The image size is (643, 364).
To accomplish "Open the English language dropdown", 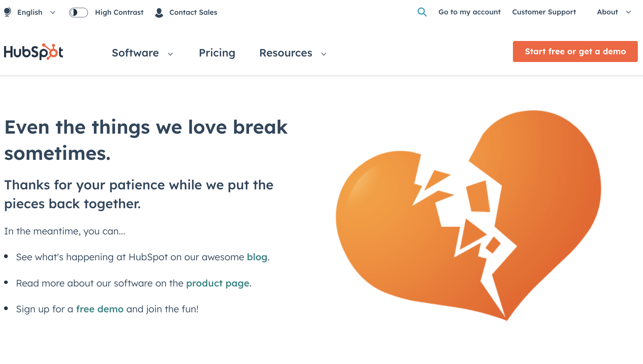I will pyautogui.click(x=36, y=13).
